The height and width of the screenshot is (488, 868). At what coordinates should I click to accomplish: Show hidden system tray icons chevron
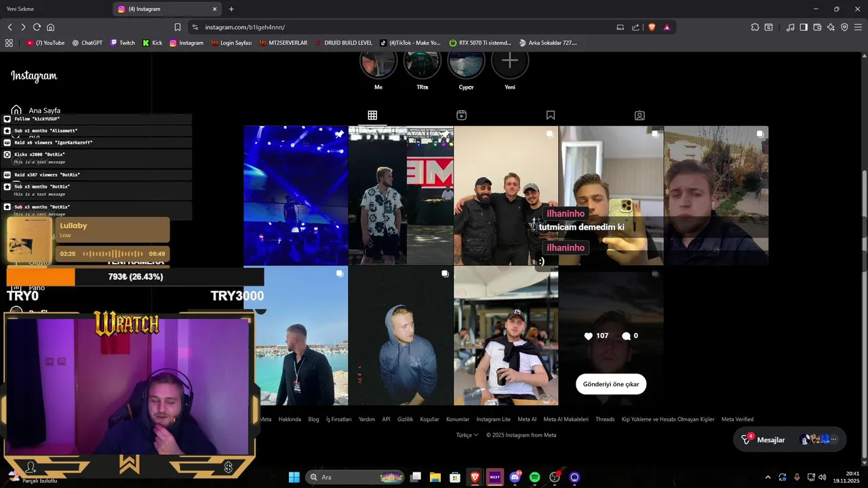[x=768, y=477]
